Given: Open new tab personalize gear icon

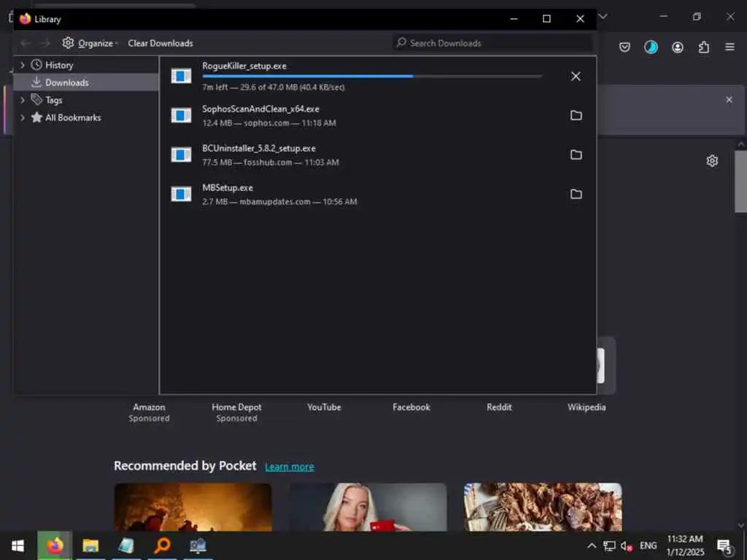Looking at the screenshot, I should point(712,161).
